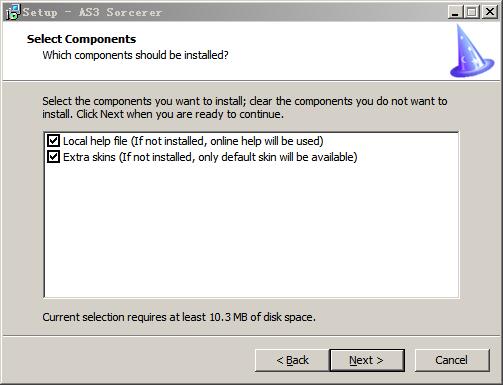503x385 pixels.
Task: Uncheck the Local help file checkbox
Action: [x=53, y=141]
